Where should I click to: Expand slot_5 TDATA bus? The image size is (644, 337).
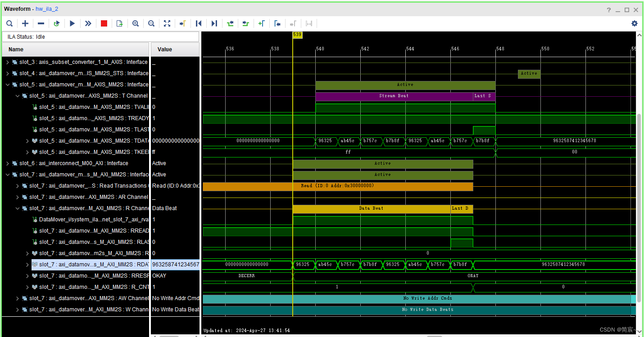[27, 141]
